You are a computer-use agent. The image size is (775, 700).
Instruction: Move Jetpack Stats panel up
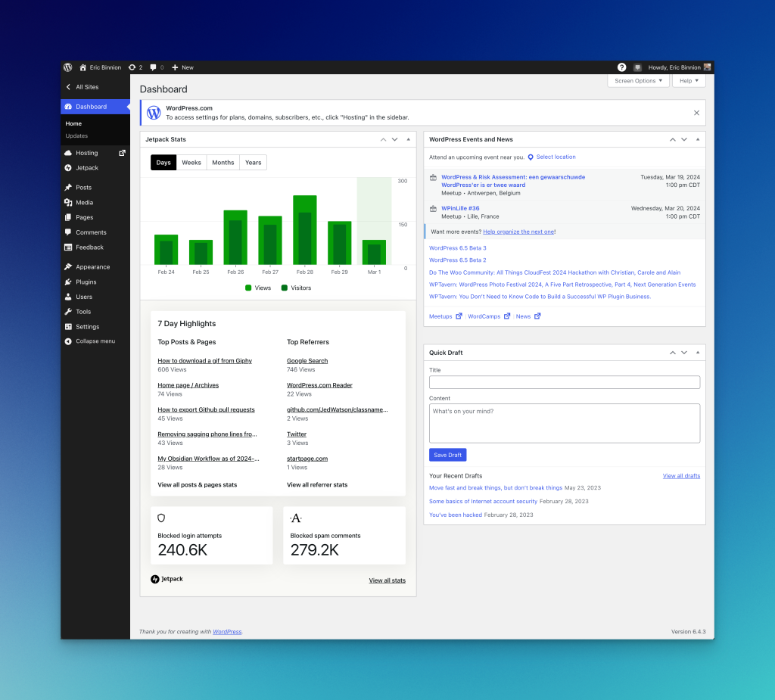tap(383, 139)
